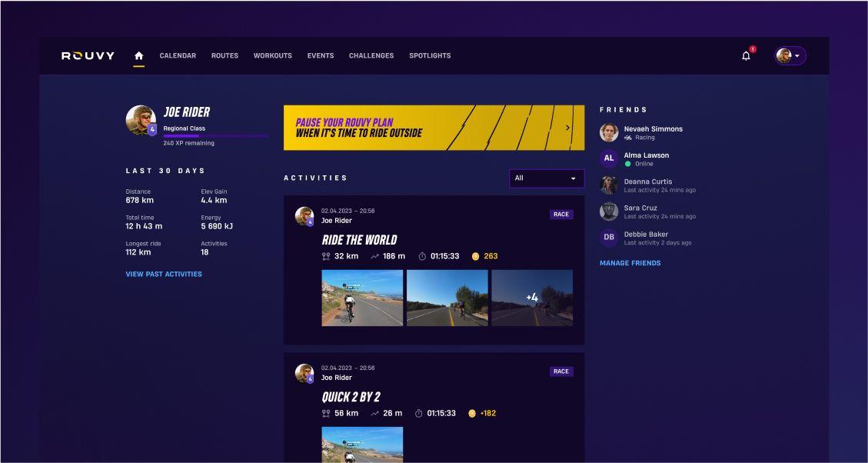This screenshot has height=463, width=868.
Task: Click Nevaeh Simmons' friend avatar
Action: pos(609,133)
